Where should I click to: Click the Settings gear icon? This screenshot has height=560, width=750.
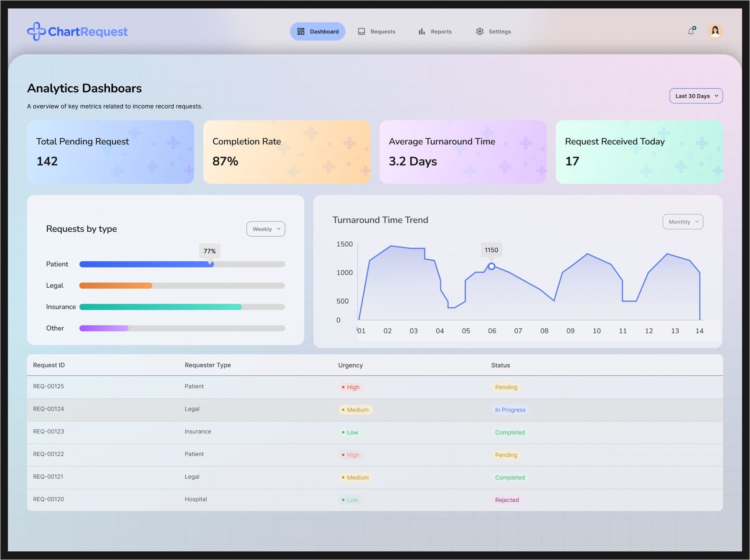[480, 31]
